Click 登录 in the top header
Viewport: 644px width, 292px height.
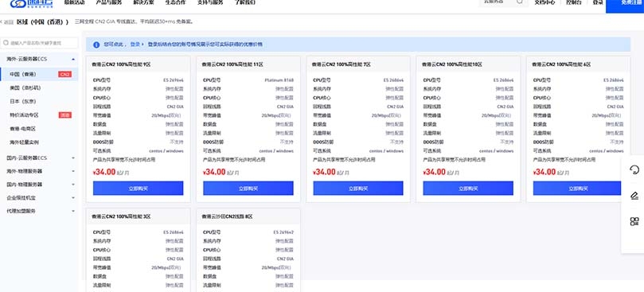point(598,2)
